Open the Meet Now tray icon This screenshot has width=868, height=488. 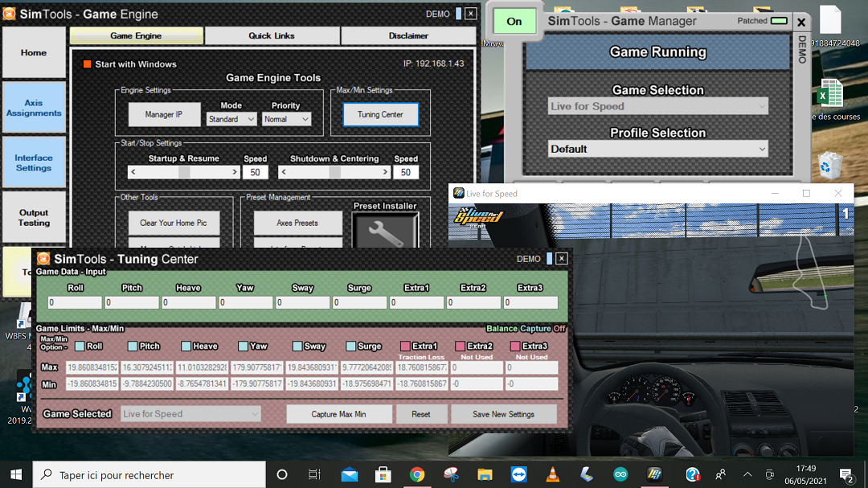pyautogui.click(x=769, y=474)
